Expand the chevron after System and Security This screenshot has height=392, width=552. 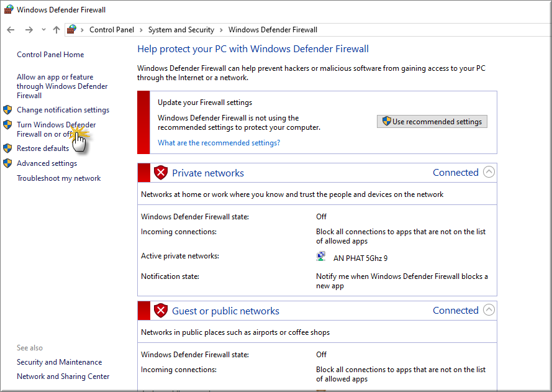(x=221, y=30)
